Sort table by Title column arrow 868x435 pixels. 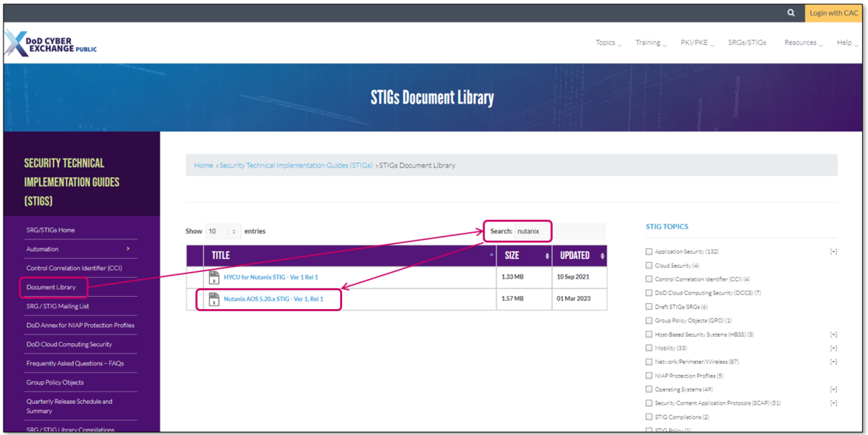point(492,255)
